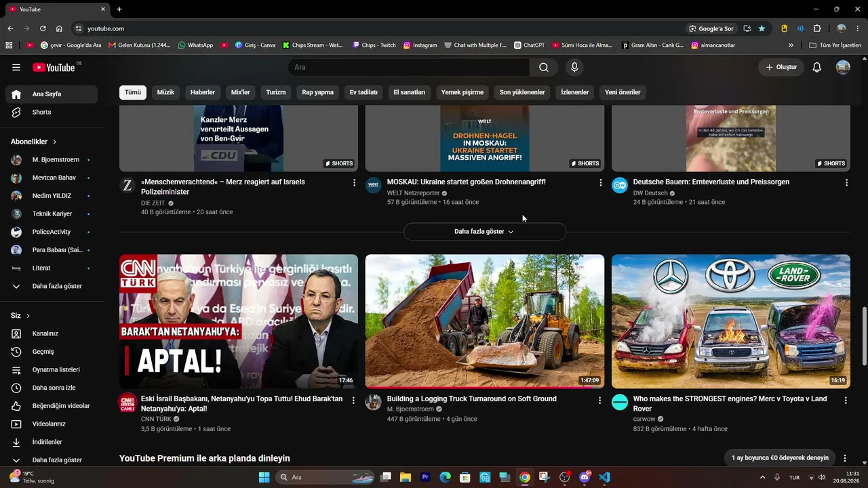This screenshot has height=488, width=868.
Task: Open Daha sonra izle list
Action: 52,388
